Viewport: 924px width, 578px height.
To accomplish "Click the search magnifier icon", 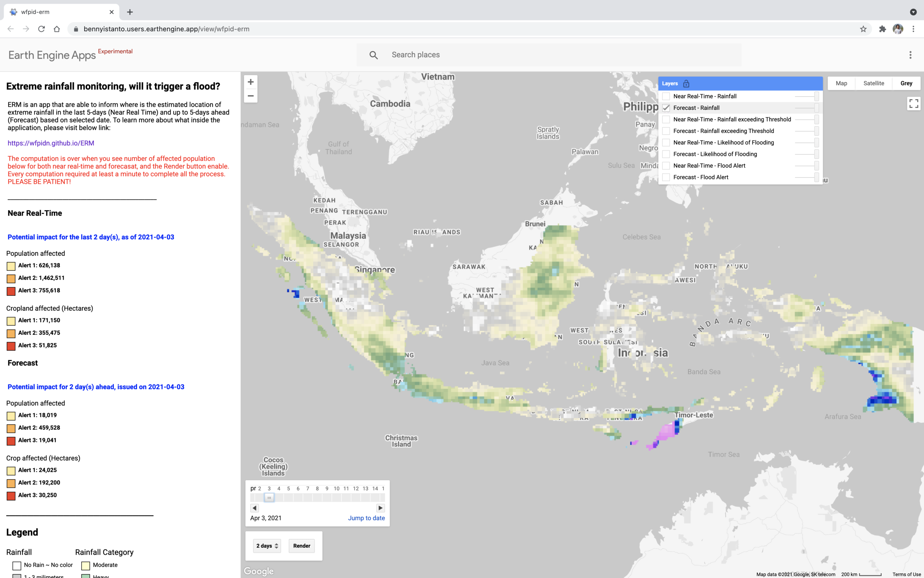I will (374, 55).
